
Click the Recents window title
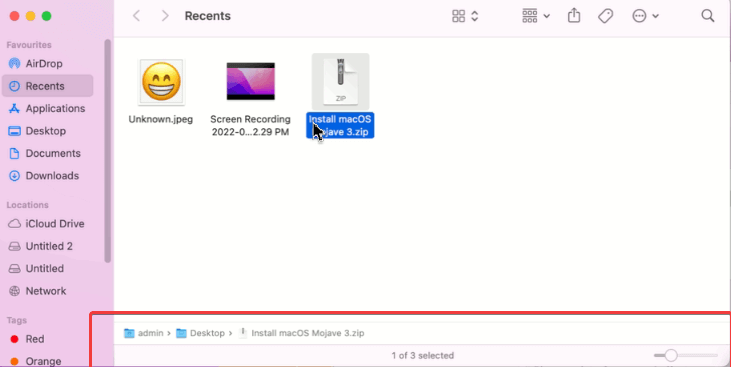point(207,16)
